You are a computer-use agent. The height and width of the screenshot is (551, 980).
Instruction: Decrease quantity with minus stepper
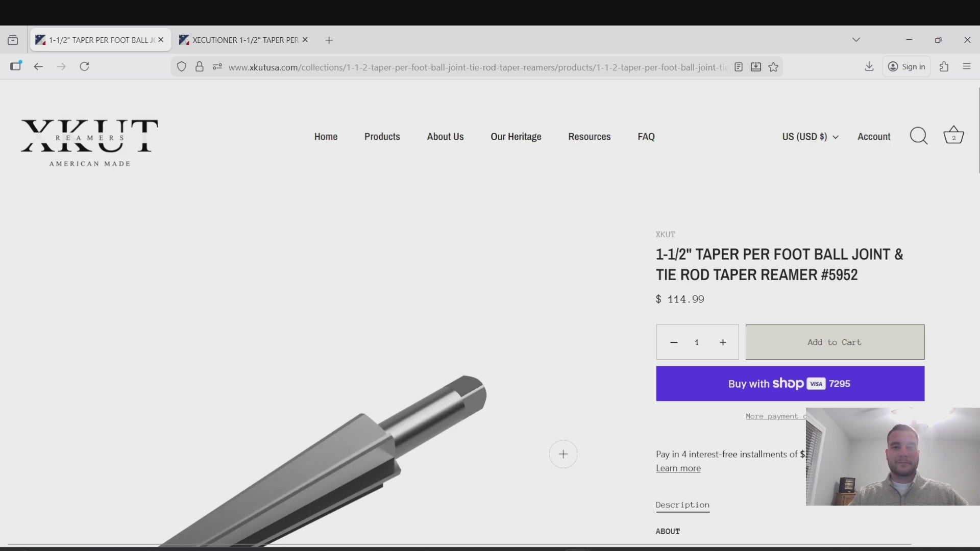(x=674, y=342)
